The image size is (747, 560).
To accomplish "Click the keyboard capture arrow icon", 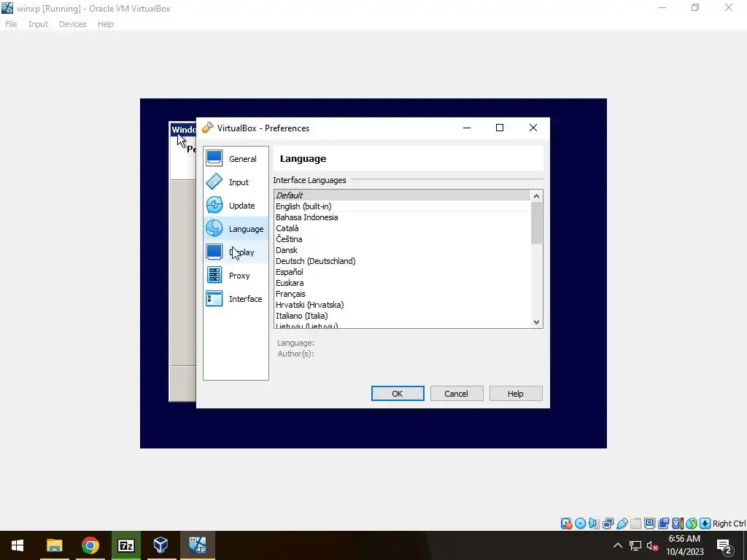I will pos(705,524).
